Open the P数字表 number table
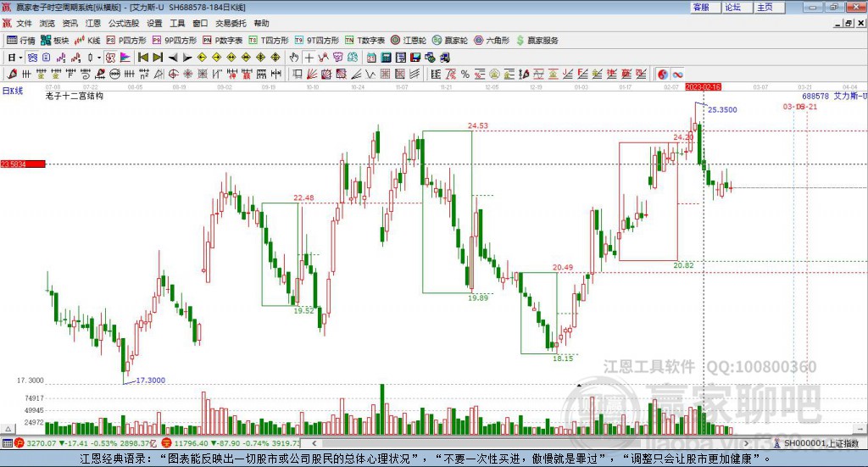This screenshot has width=868, height=467. pos(223,41)
